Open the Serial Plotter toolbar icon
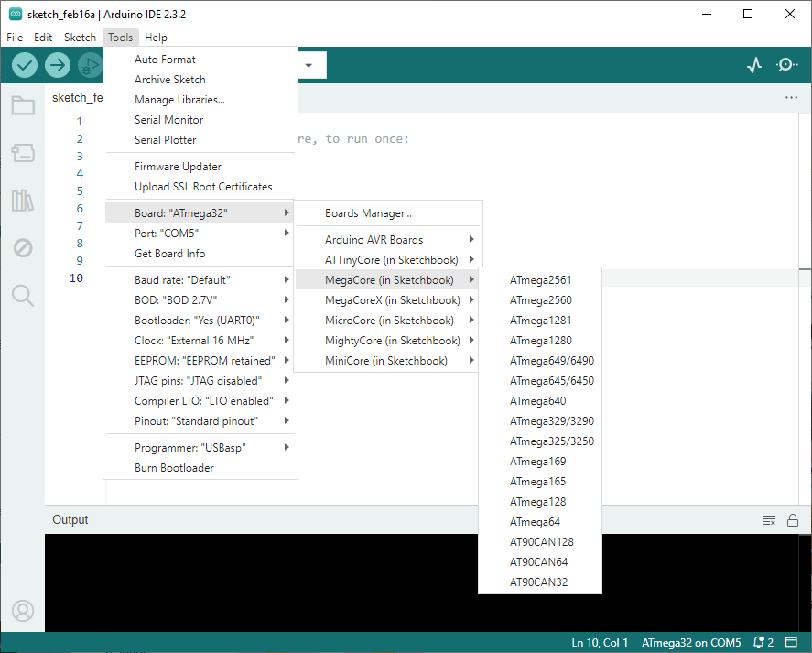Viewport: 812px width, 653px height. (753, 65)
